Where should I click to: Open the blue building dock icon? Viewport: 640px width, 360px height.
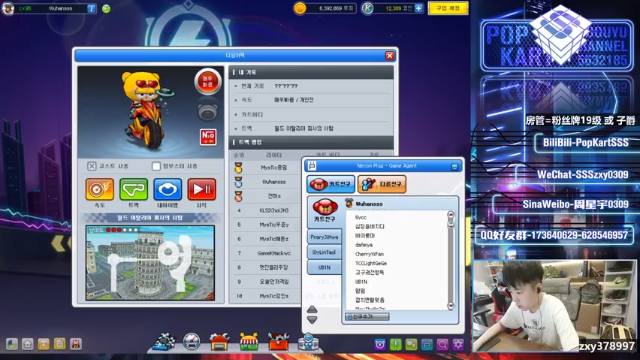click(x=308, y=342)
